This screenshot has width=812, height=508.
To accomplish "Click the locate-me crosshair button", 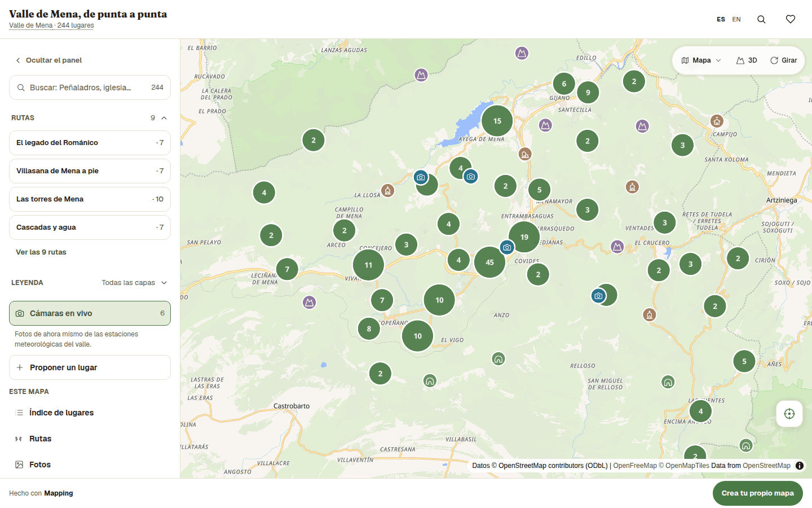I will (789, 414).
